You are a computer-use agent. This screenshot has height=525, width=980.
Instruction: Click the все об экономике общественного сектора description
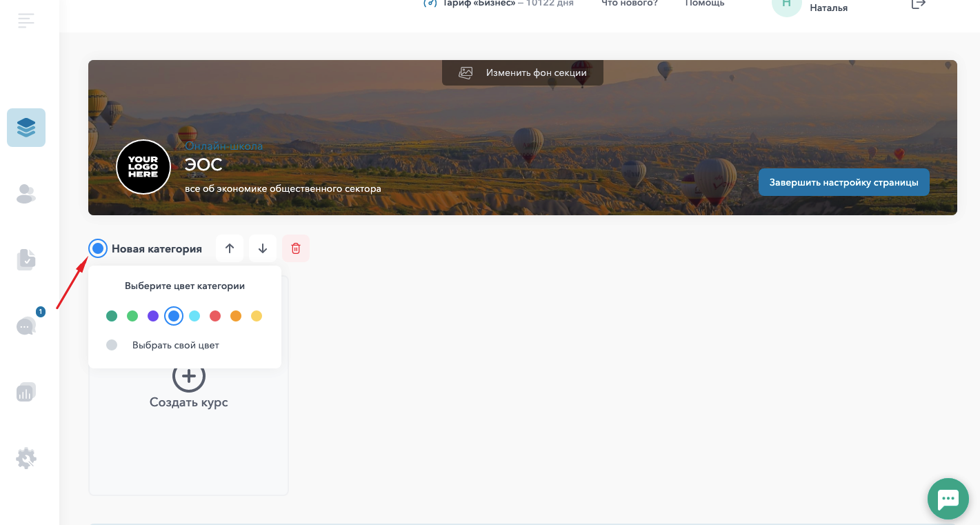pyautogui.click(x=283, y=188)
